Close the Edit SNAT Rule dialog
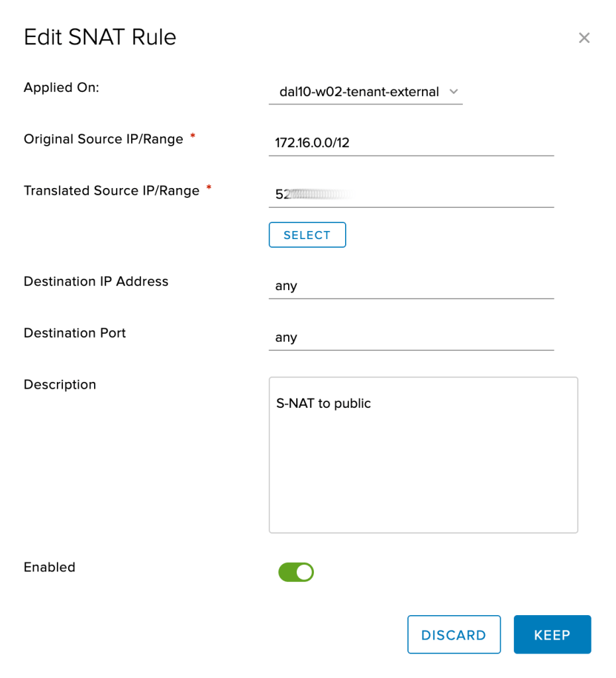Viewport: 616px width, 678px height. point(584,38)
